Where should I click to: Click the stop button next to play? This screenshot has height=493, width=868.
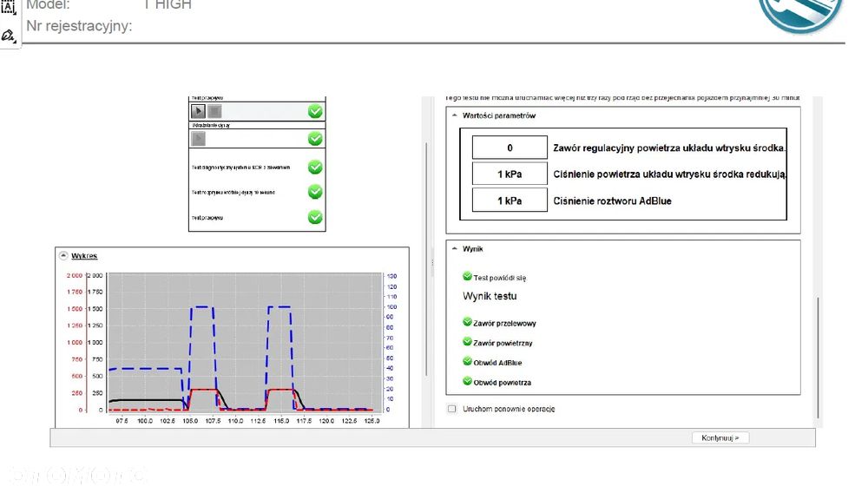tap(214, 111)
